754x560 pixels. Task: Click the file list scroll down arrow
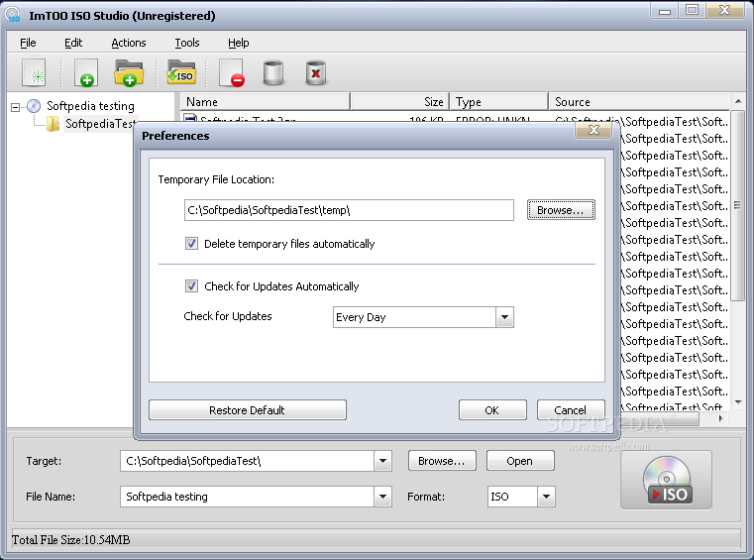coord(738,402)
